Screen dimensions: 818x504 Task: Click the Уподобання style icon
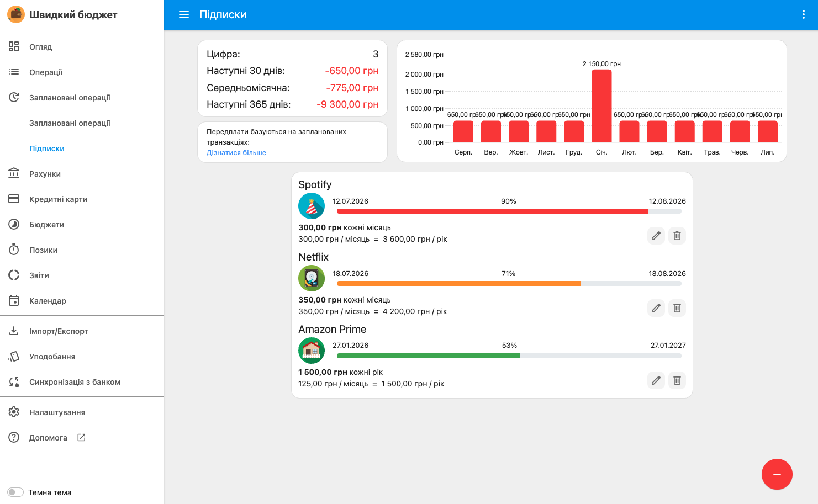tap(14, 356)
